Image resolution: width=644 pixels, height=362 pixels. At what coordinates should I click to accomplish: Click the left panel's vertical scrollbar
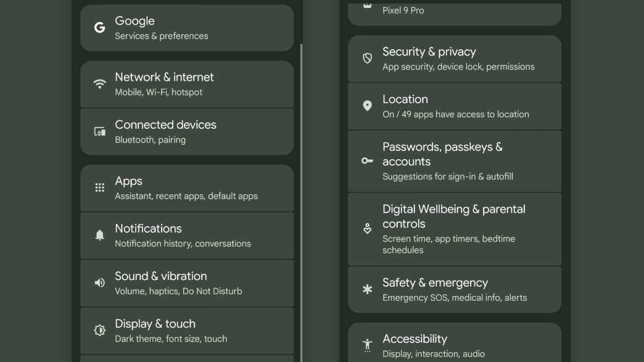(x=301, y=188)
